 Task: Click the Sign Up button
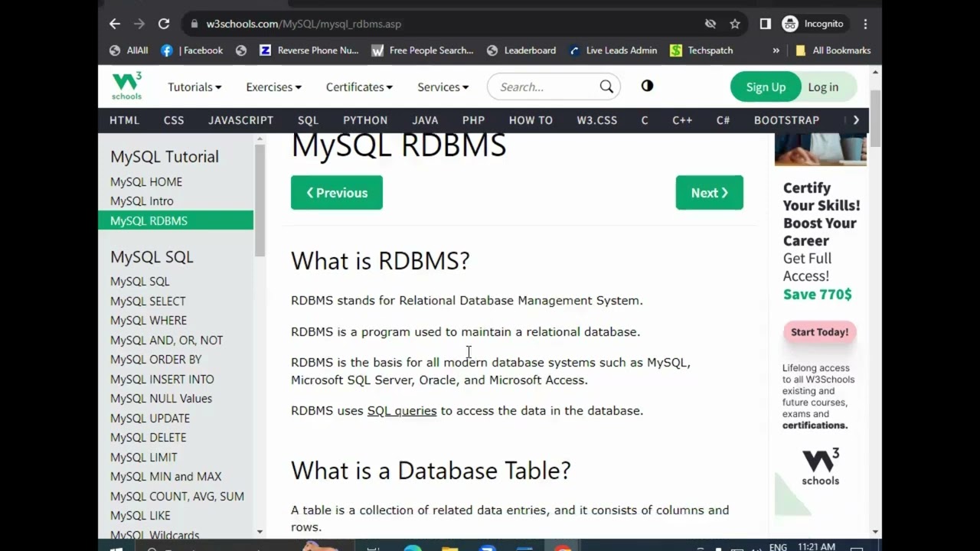766,87
